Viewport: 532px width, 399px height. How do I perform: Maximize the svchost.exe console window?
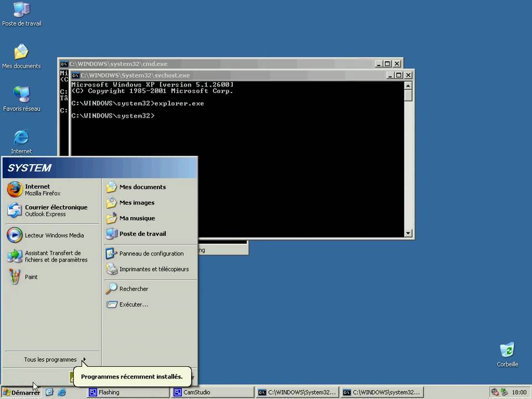click(399, 75)
